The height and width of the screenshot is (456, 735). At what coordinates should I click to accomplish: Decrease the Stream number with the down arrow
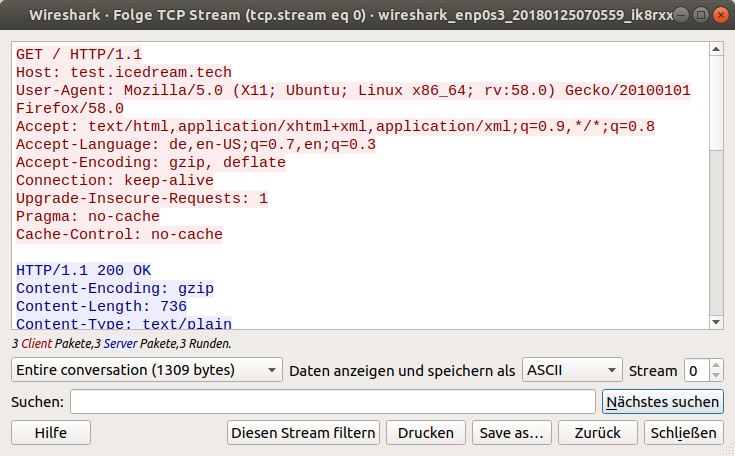click(717, 376)
